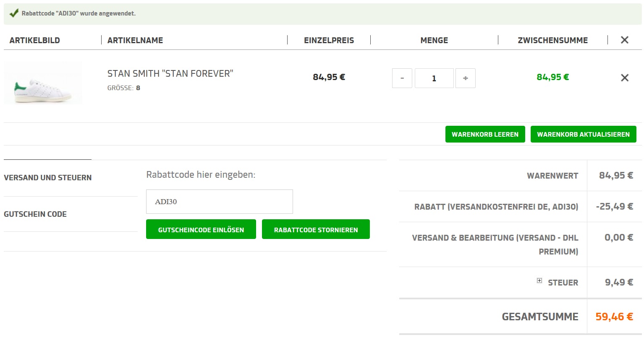Cancel discount via Rabattcode stornieren

click(x=316, y=230)
